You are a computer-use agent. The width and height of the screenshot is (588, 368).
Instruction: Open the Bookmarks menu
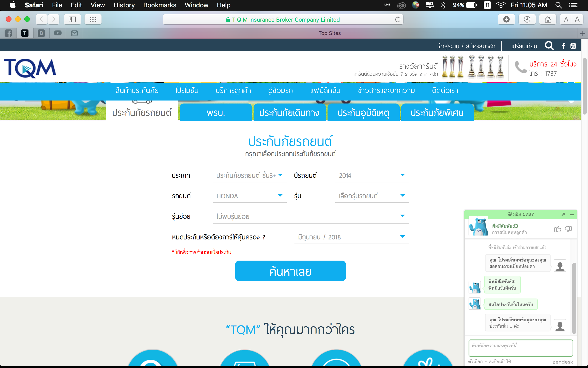coord(160,5)
